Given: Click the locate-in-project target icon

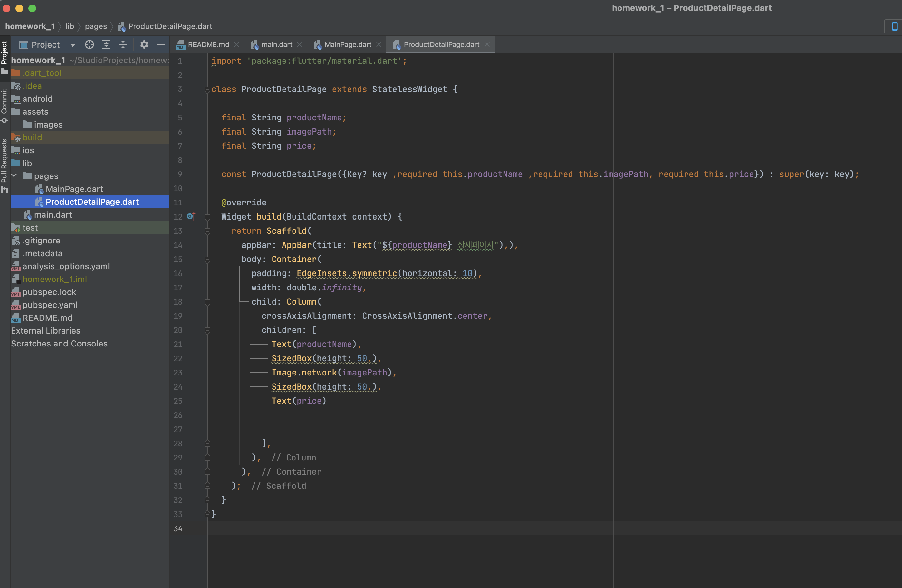Looking at the screenshot, I should (90, 45).
